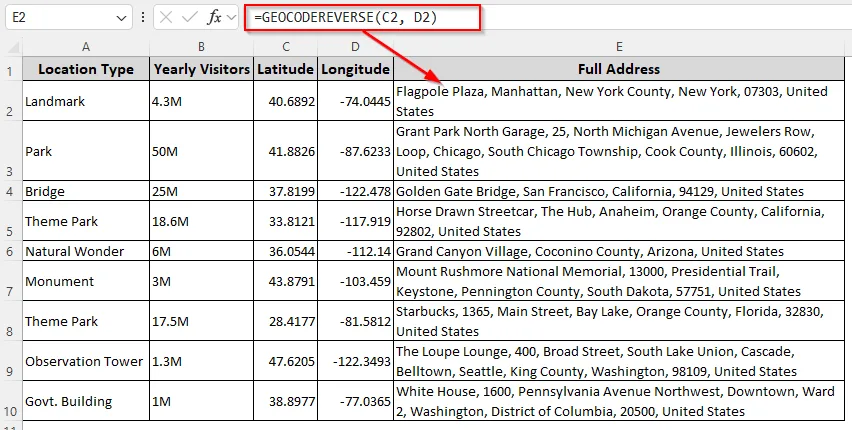Click the formula bar resize dots handle
The width and height of the screenshot is (852, 430).
142,17
